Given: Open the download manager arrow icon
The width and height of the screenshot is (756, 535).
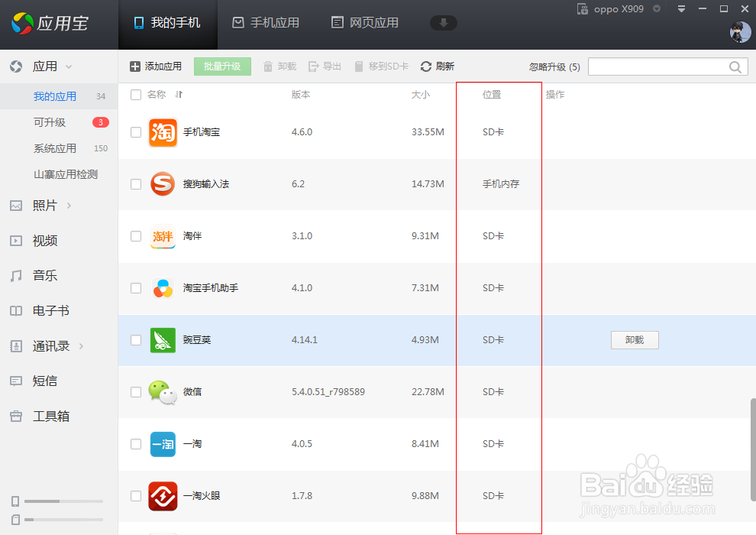Looking at the screenshot, I should coord(444,23).
